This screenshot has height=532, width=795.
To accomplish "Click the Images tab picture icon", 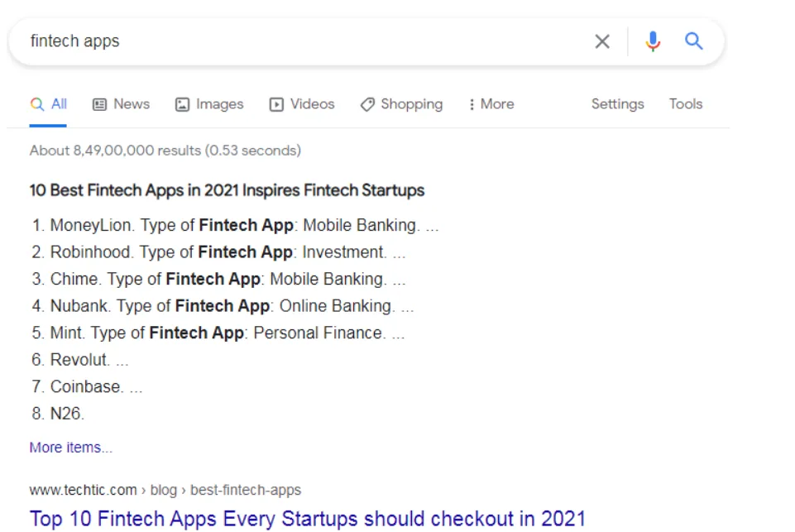I will click(x=182, y=104).
